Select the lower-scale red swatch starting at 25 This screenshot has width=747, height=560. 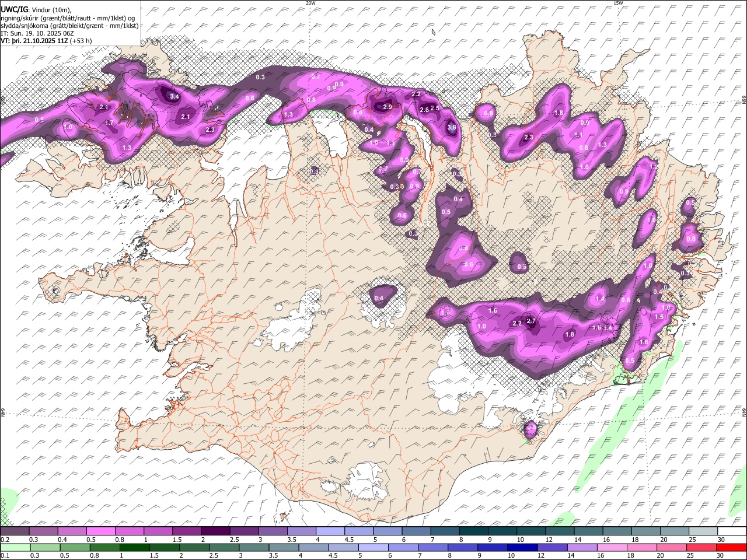click(x=701, y=548)
